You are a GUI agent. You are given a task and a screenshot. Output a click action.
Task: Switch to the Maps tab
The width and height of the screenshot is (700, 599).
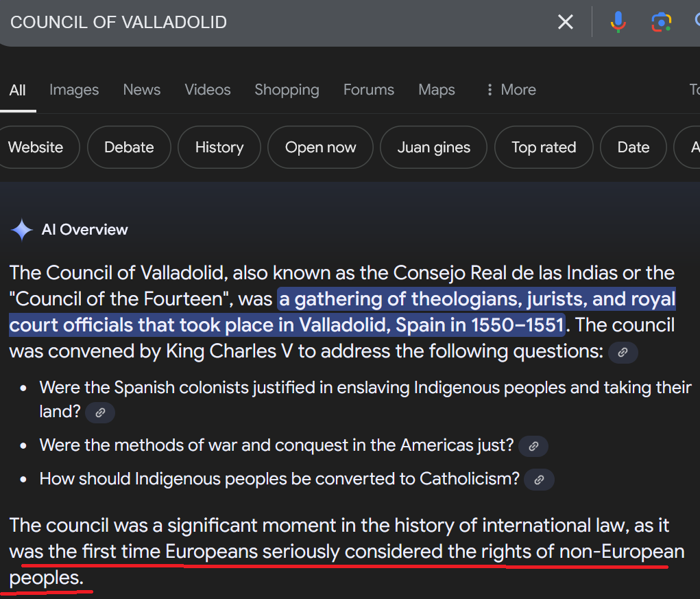pyautogui.click(x=437, y=90)
